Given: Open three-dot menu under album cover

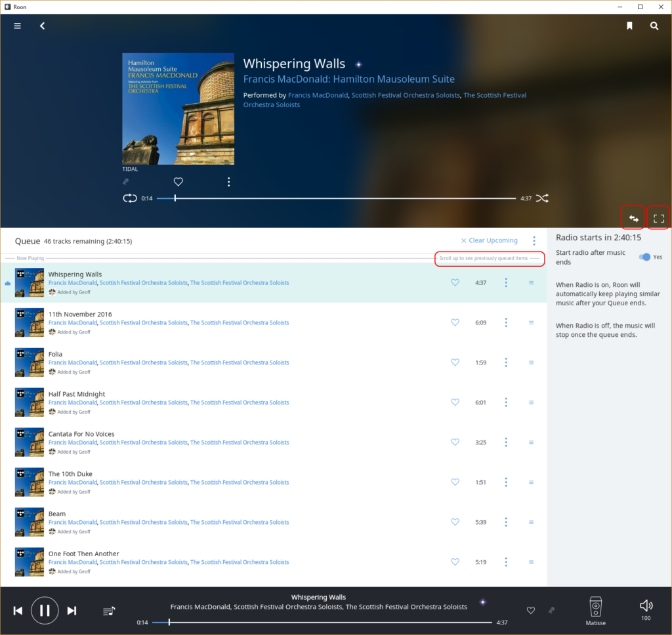Looking at the screenshot, I should (x=229, y=182).
